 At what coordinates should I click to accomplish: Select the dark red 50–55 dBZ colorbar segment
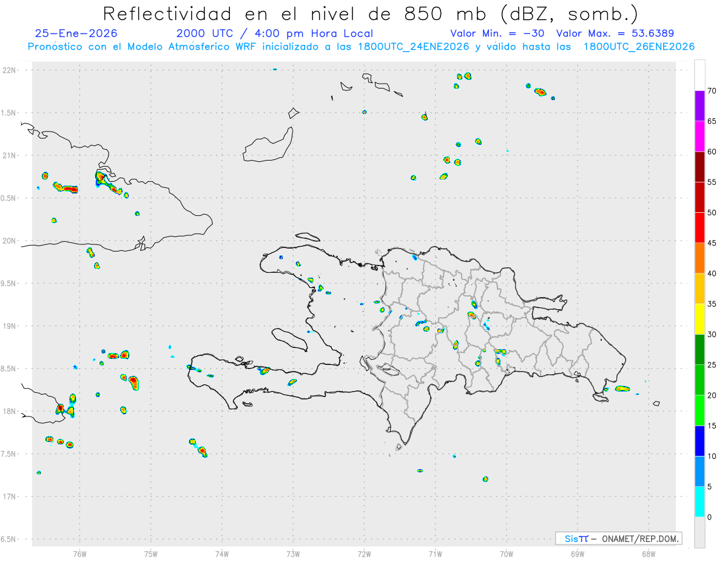[699, 197]
